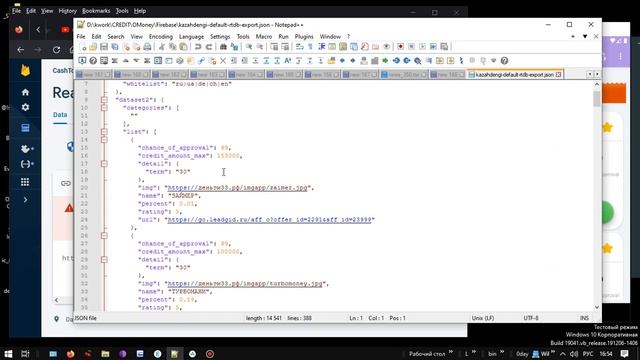Toggle vertical scroll synchronization icon
Screen dimensions: 640x360
coord(274,47)
